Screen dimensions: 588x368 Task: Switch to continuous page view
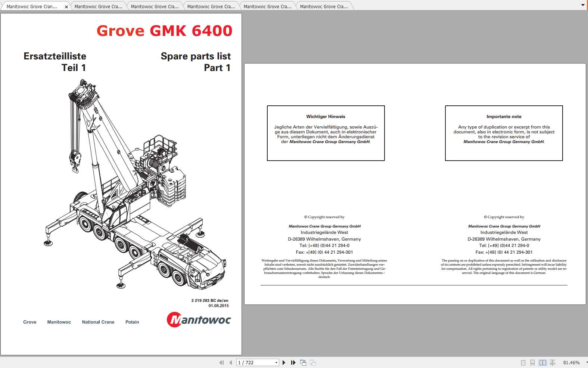532,362
